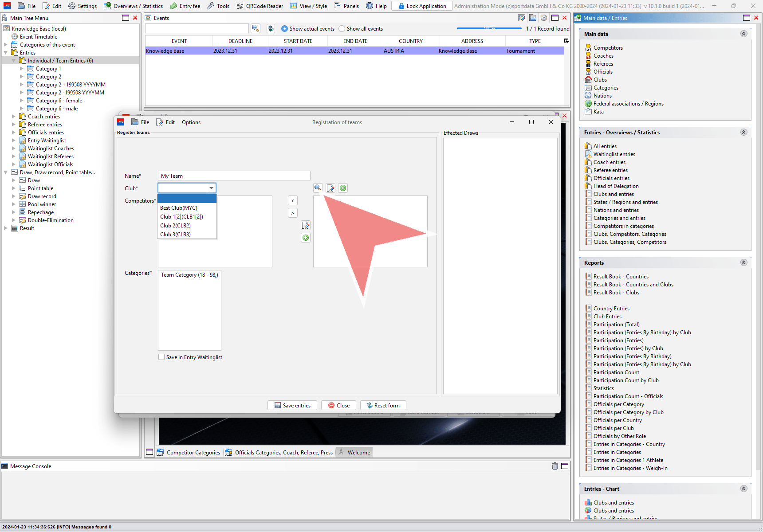Expand the Coach entries tree node
The height and width of the screenshot is (532, 763).
coord(13,117)
